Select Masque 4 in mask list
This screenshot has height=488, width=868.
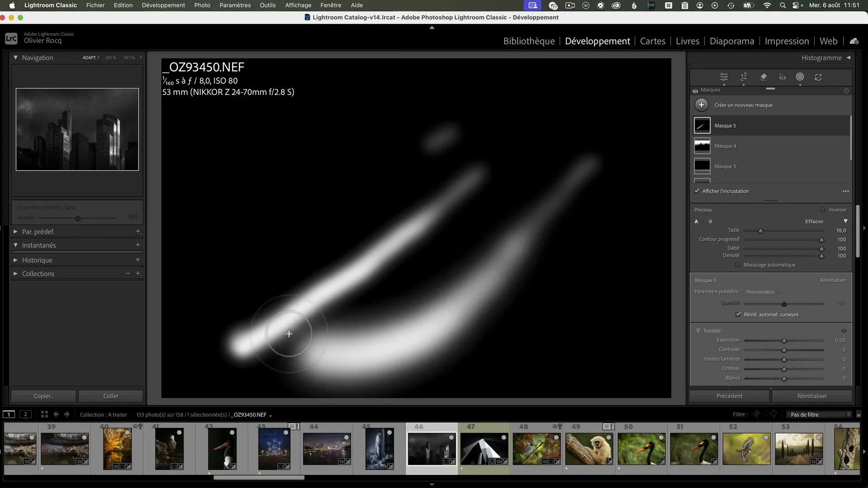tap(771, 146)
